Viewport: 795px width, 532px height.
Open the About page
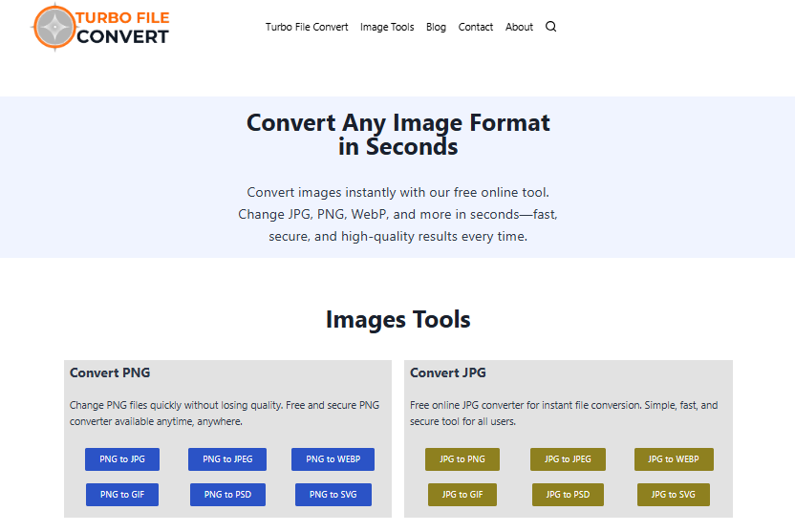click(x=519, y=27)
